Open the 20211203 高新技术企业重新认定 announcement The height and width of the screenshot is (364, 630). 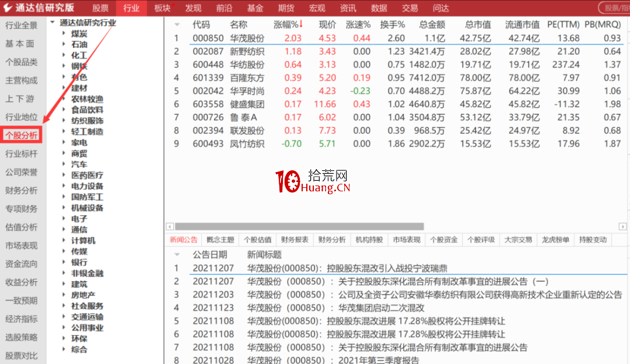[x=435, y=295]
